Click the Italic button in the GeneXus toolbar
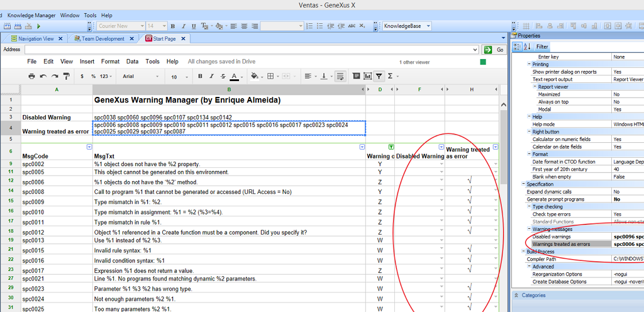 (x=184, y=26)
